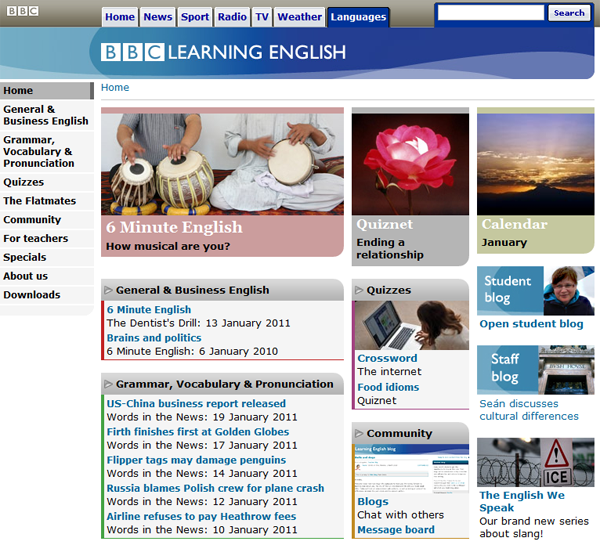Open 'Airline refuses to pay Heathrow fees'
Image resolution: width=600 pixels, height=545 pixels.
tap(201, 517)
